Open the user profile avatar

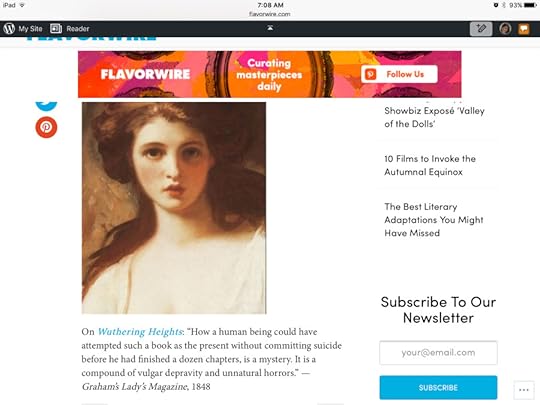505,29
